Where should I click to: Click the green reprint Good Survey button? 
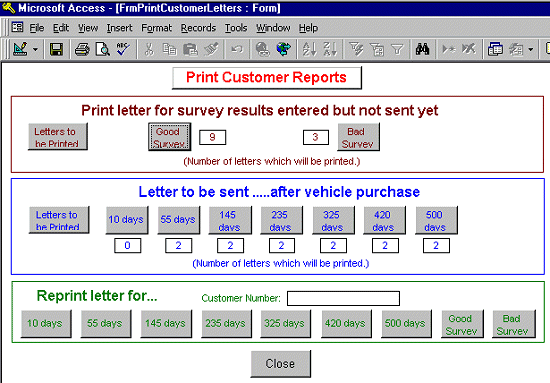click(462, 324)
